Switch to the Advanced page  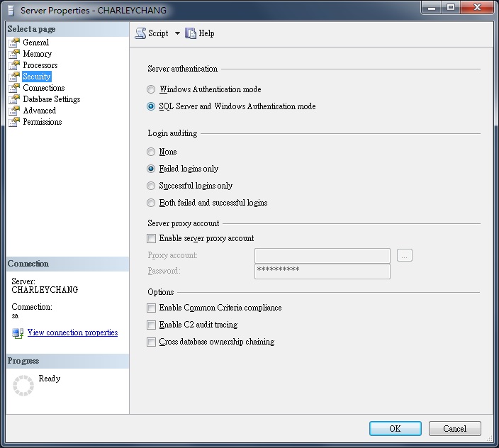39,111
